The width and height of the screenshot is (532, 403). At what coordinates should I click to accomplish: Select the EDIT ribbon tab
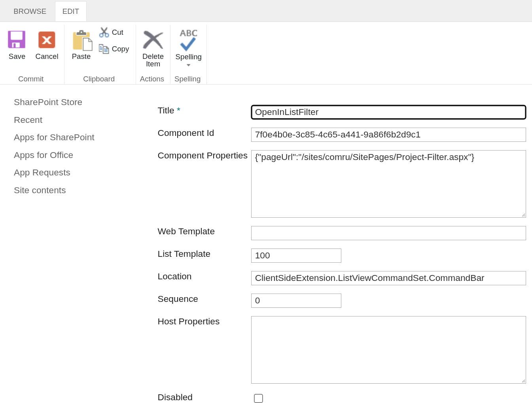(71, 11)
